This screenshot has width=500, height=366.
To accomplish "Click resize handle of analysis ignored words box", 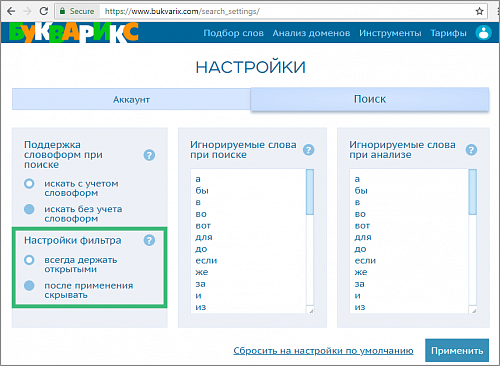I will (473, 310).
